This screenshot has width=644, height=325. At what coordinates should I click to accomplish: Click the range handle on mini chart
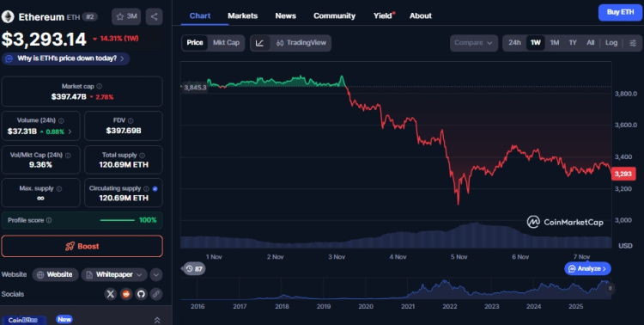[610, 288]
